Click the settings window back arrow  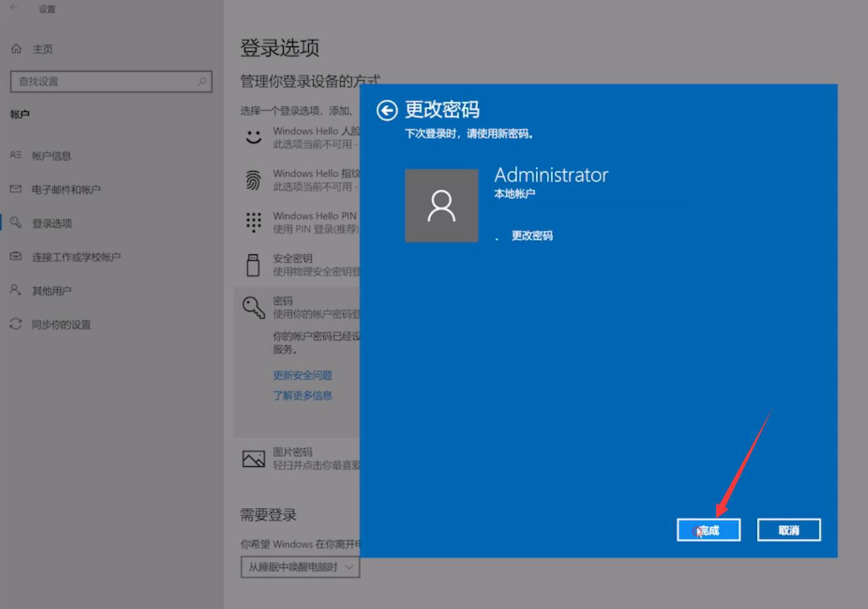tap(14, 8)
